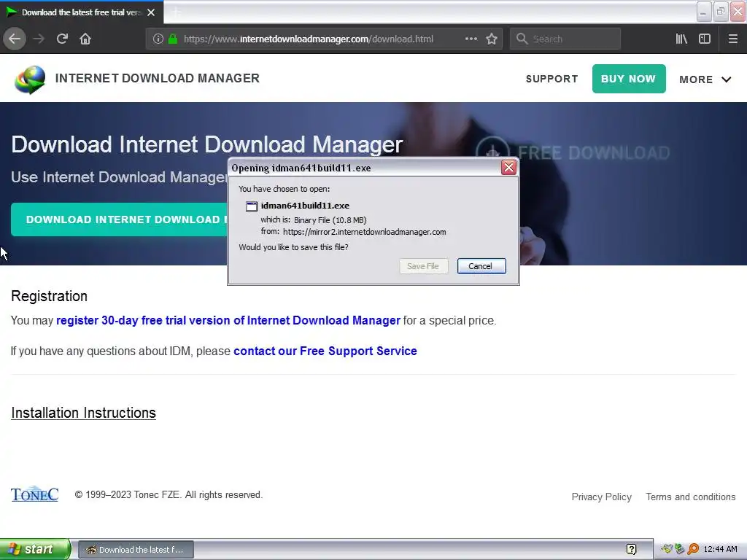Reload the current page
Screen dimensions: 747x560
[x=62, y=39]
